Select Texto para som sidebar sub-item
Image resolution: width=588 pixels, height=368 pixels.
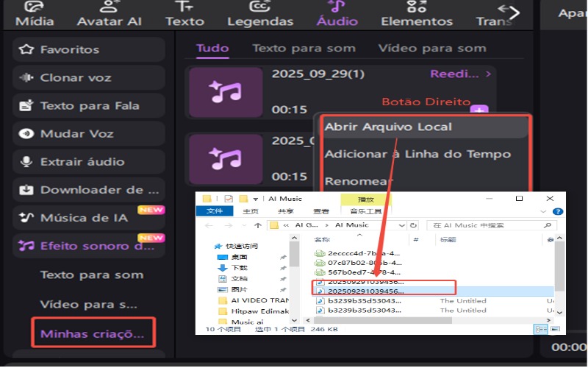pos(92,275)
